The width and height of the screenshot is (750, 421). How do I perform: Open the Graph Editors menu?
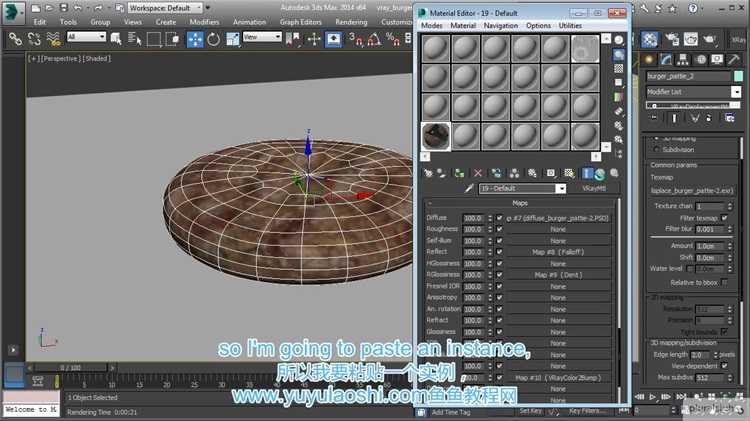click(x=300, y=21)
